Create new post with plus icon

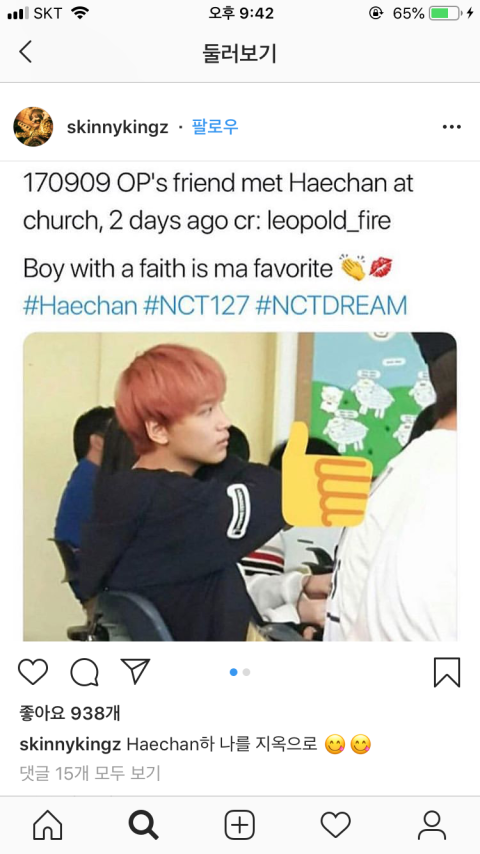(240, 825)
